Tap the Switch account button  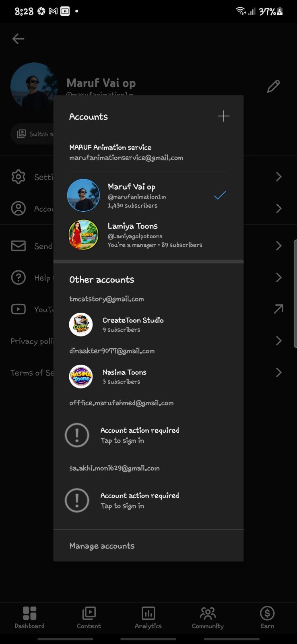32,134
